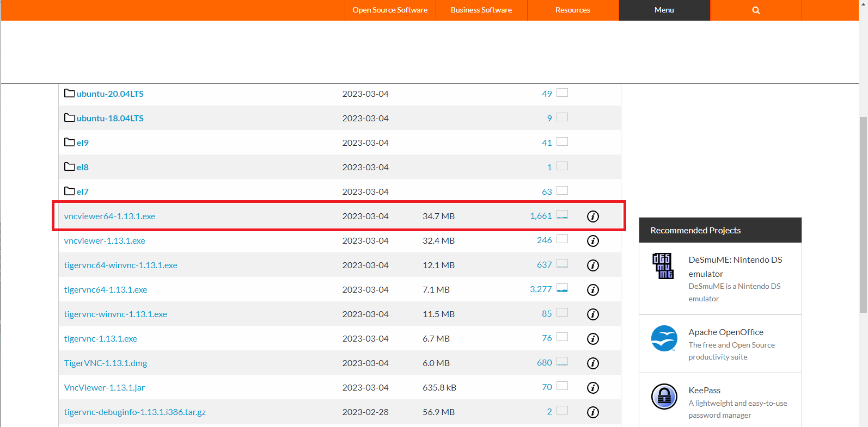The image size is (868, 427).
Task: Open the Open Source Software menu
Action: click(390, 10)
